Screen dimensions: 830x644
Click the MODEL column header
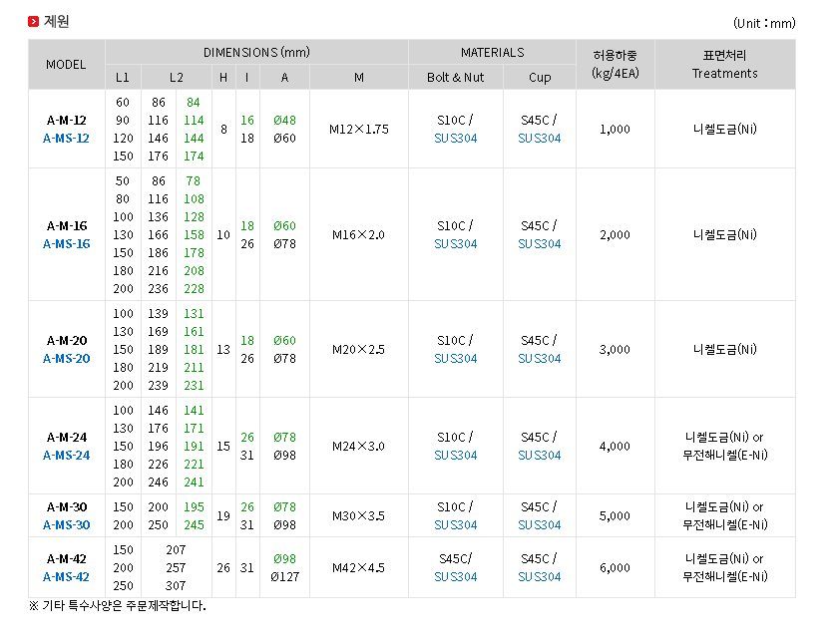[66, 65]
